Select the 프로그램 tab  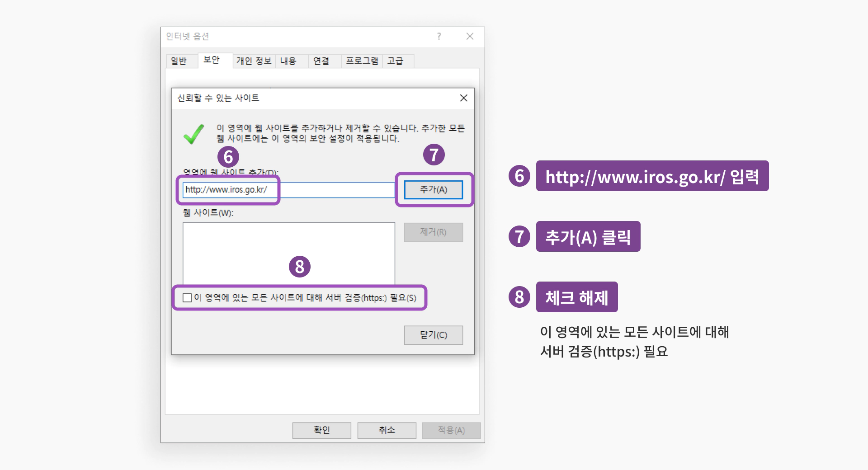(361, 61)
